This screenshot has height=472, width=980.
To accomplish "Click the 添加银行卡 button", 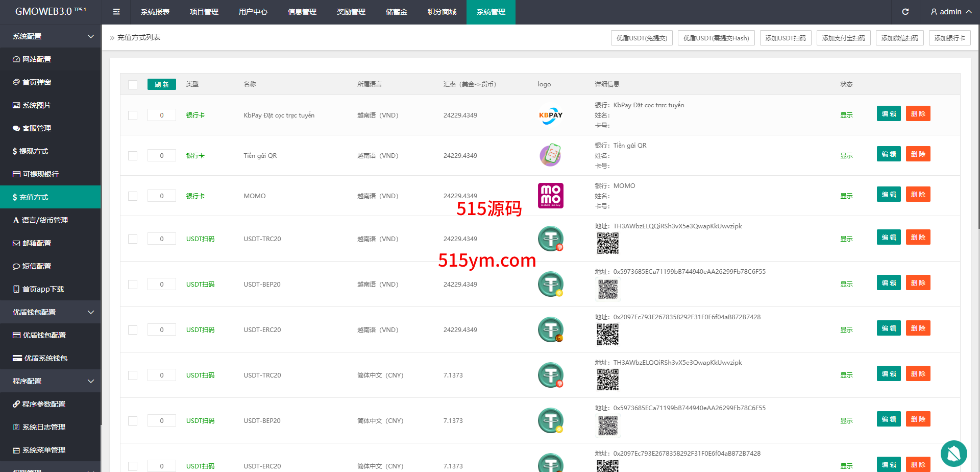I will [x=949, y=38].
